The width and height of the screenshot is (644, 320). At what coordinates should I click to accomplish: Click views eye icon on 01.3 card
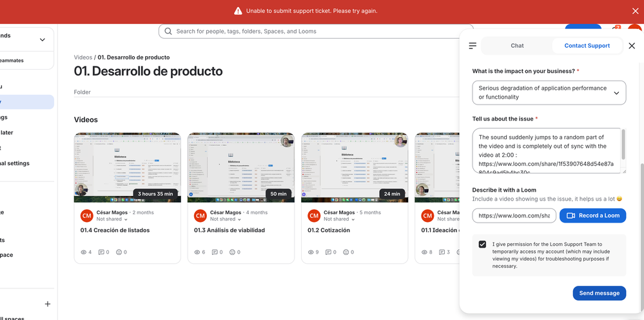coord(197,252)
